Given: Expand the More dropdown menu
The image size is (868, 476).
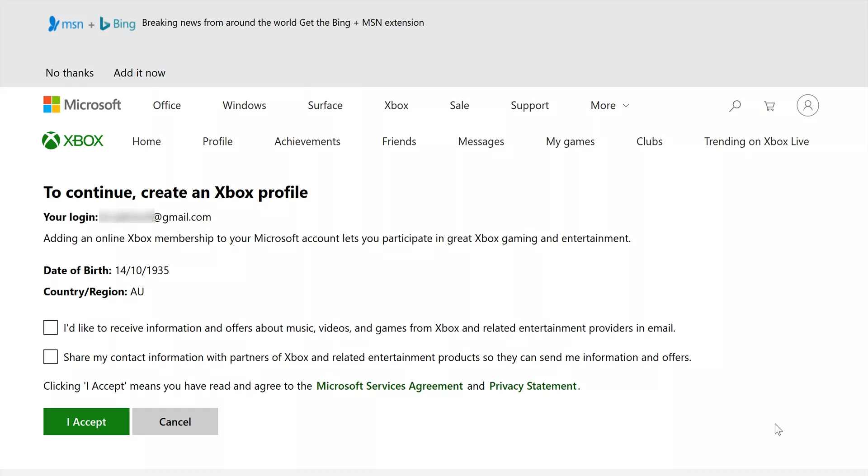Looking at the screenshot, I should click(609, 105).
